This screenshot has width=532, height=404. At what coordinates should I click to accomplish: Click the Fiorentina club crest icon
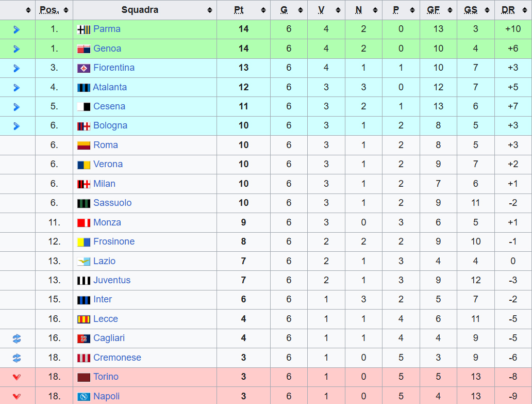coord(84,68)
